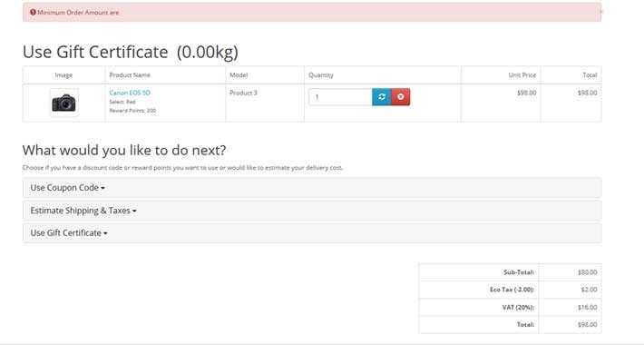The image size is (644, 345).
Task: Click the Total column header in cart table
Action: point(590,75)
